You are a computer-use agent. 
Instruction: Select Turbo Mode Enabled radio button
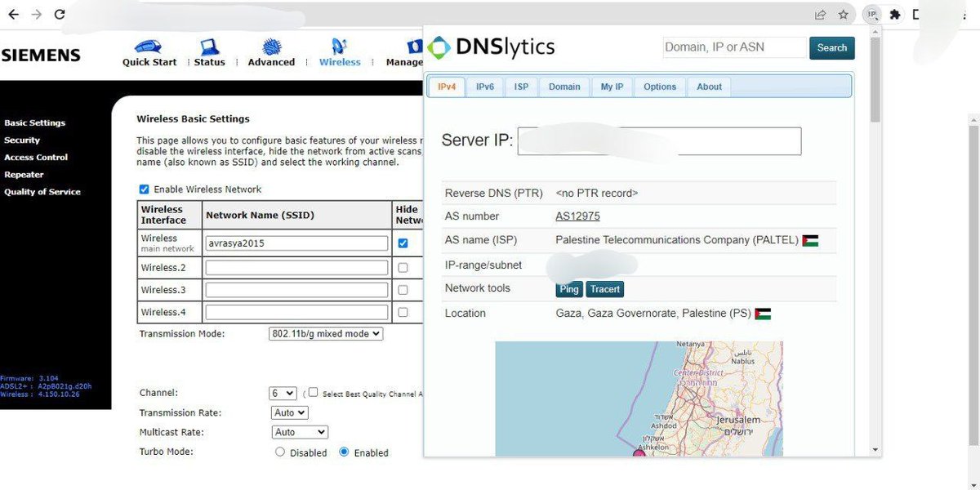344,452
